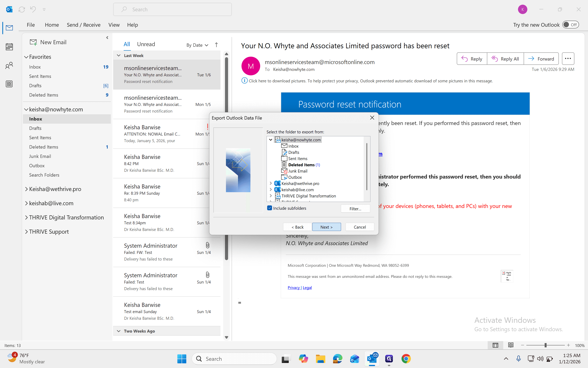Open Google Chrome from the taskbar
588x368 pixels.
[x=406, y=359]
